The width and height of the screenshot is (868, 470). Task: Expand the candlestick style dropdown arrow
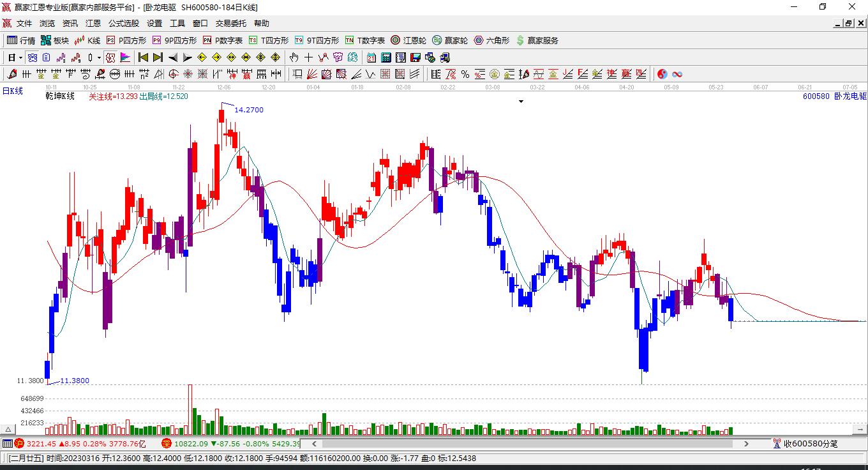click(99, 57)
